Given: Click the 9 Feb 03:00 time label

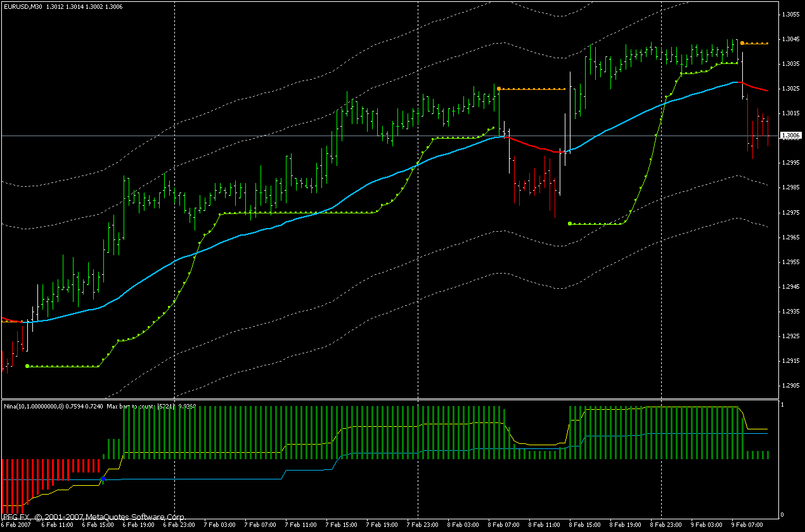Looking at the screenshot, I should click(706, 525).
